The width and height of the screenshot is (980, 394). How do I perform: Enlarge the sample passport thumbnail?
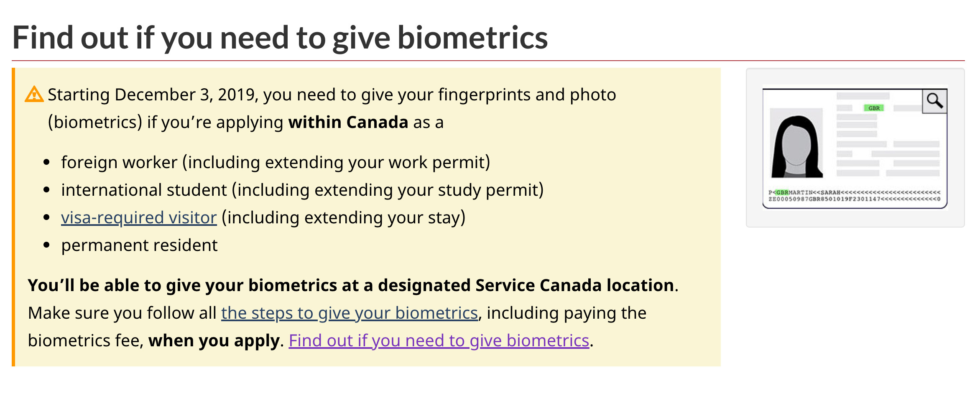pos(855,147)
